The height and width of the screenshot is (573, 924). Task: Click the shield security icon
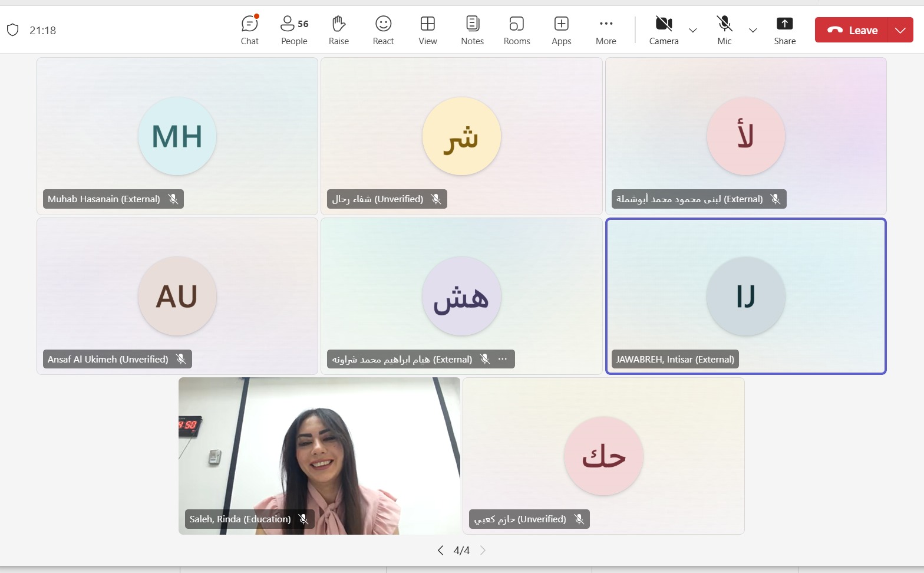13,30
